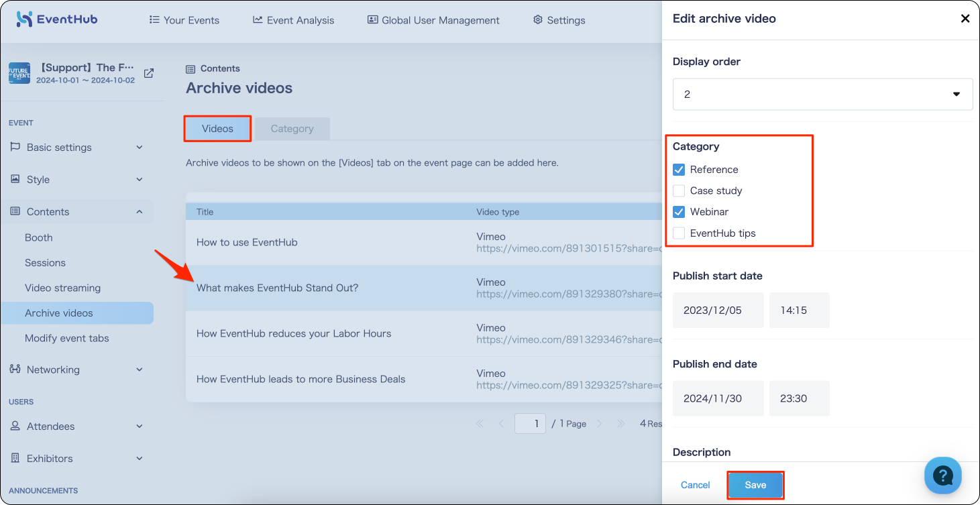Image resolution: width=980 pixels, height=505 pixels.
Task: Select Modify event tabs in sidebar
Action: [67, 338]
